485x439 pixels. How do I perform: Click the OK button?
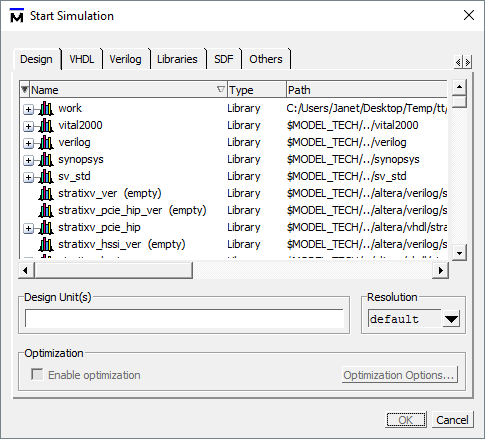[x=406, y=420]
